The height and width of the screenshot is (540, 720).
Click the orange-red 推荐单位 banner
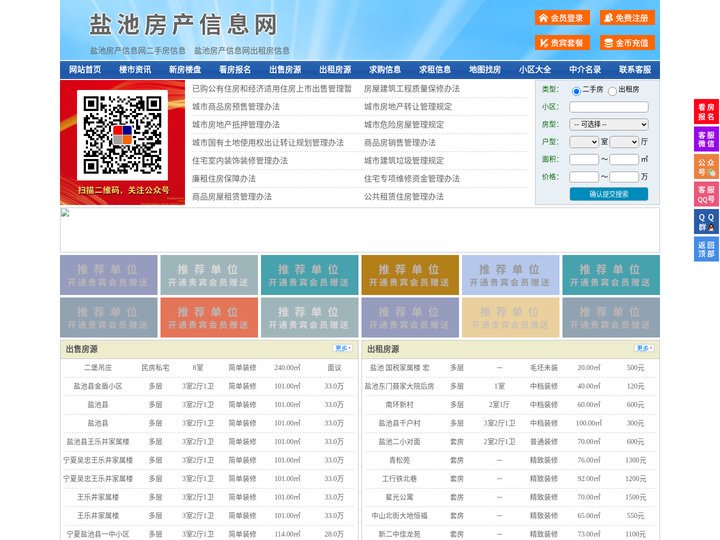tap(209, 317)
